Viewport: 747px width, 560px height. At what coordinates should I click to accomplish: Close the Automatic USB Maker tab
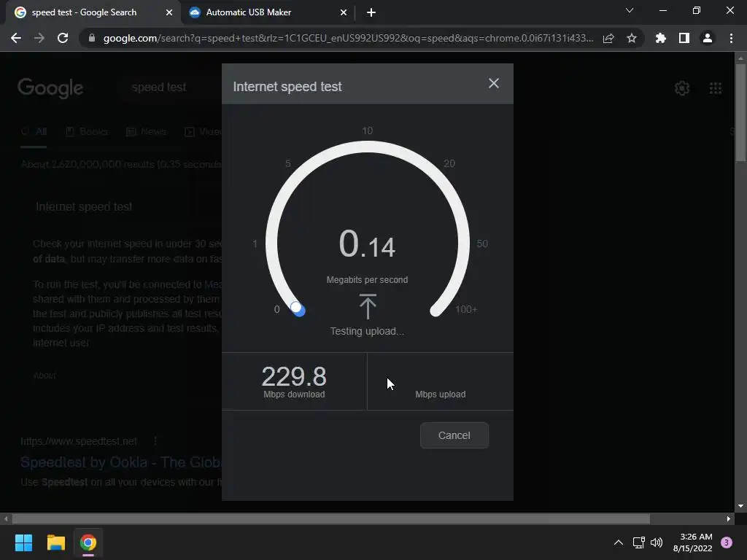point(344,12)
